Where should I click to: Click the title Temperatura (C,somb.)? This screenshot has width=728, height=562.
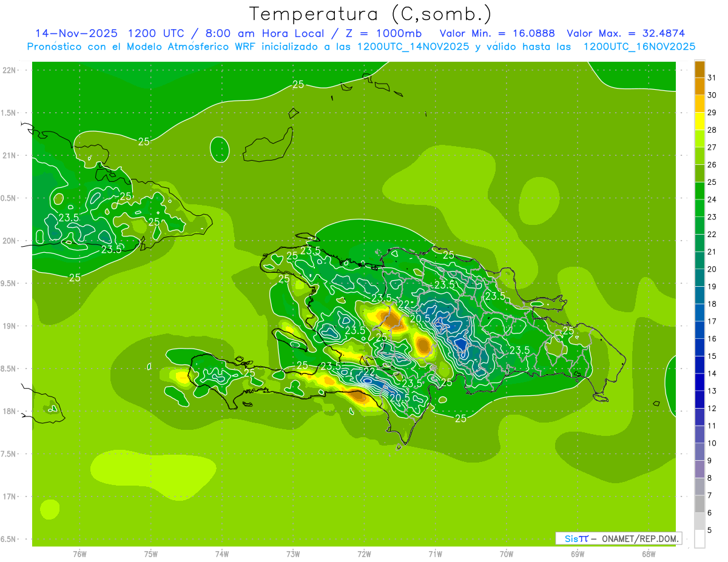tap(371, 14)
